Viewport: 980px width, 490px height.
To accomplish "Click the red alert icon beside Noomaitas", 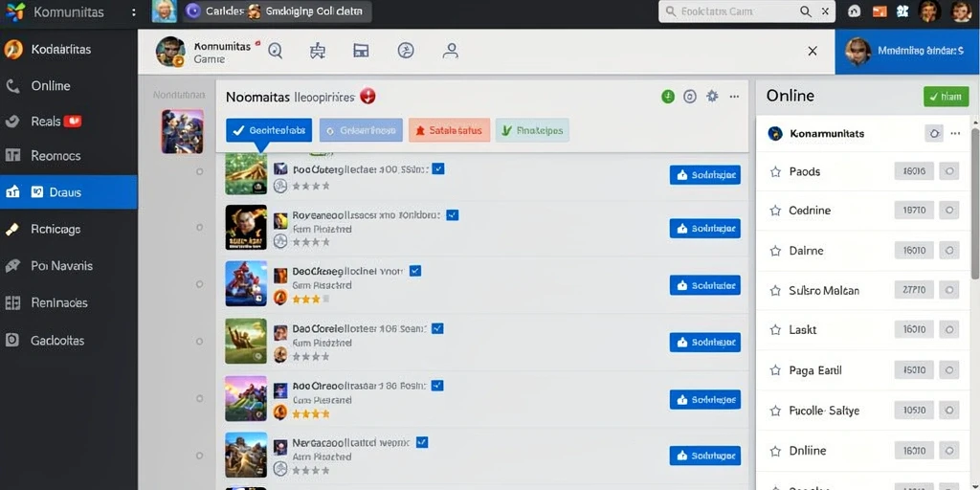I will [368, 97].
